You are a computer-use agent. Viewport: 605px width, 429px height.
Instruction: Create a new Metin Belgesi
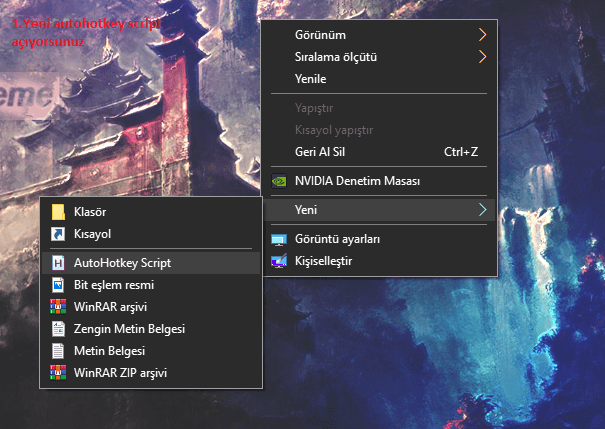pyautogui.click(x=151, y=351)
